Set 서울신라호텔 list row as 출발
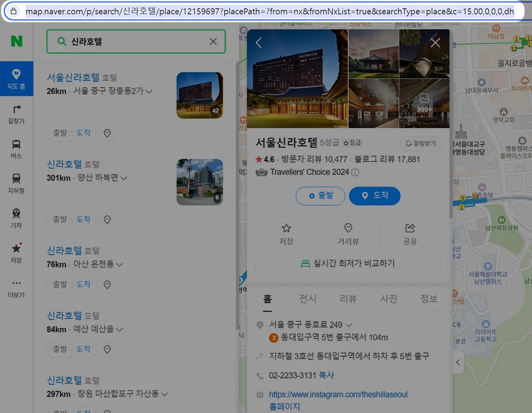532x413 pixels. pos(60,133)
